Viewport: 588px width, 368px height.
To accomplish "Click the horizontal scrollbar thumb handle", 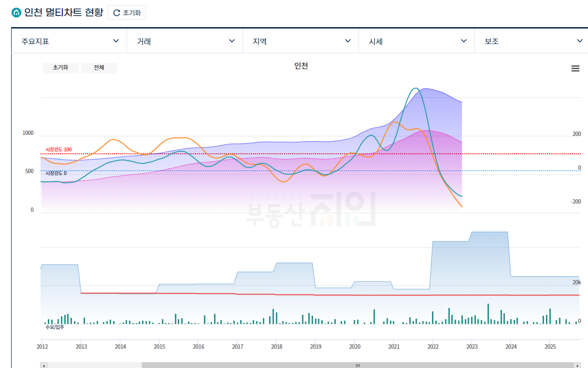I will tap(358, 366).
